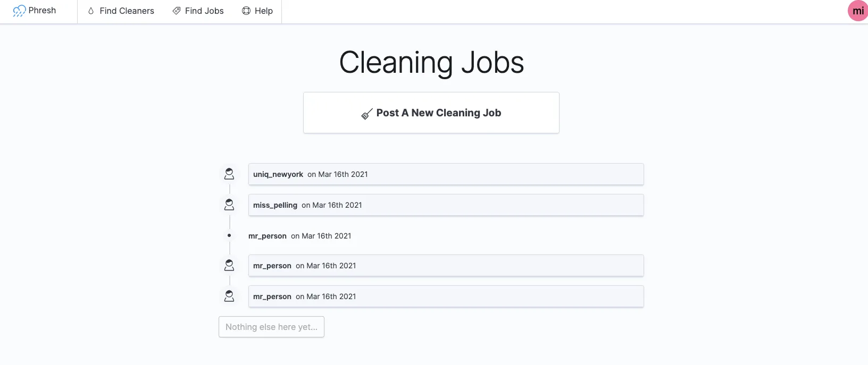Open the Find Jobs menu item

point(198,11)
